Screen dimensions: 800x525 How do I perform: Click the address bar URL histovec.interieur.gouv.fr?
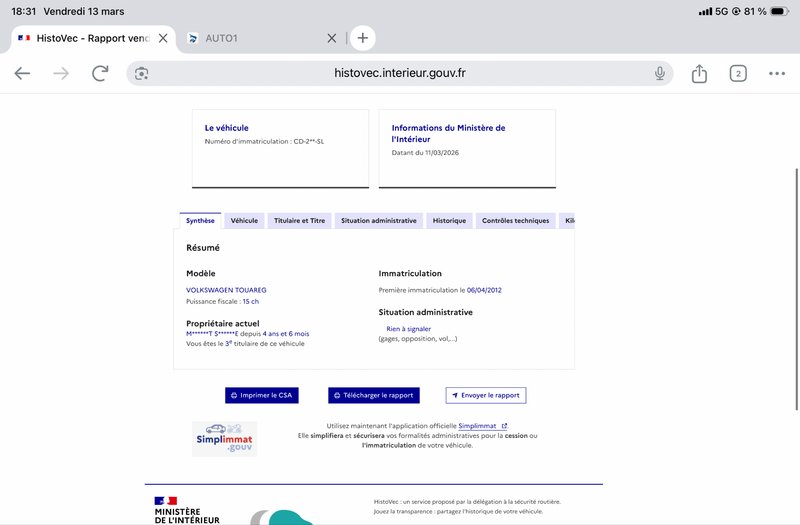point(399,73)
